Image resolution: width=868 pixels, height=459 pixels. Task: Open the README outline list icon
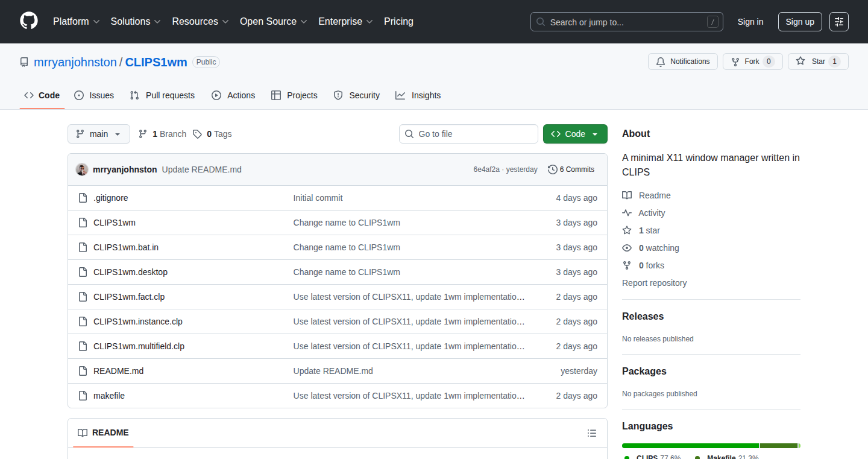(592, 433)
